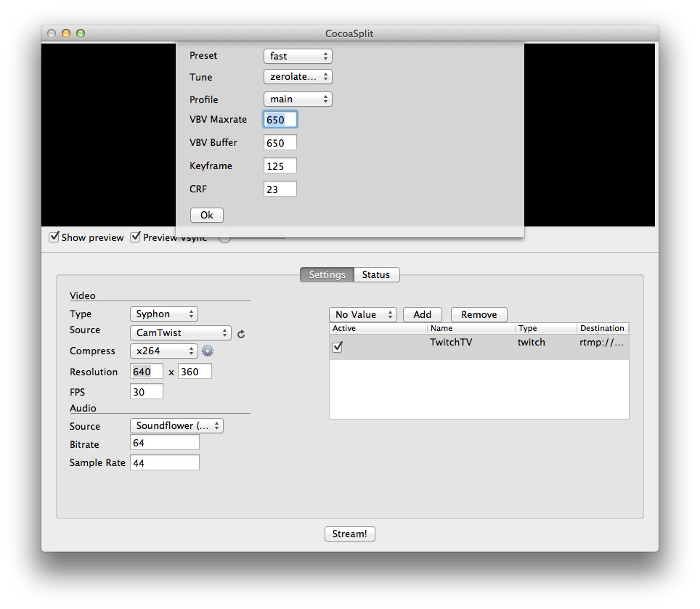Open x264 compression settings gear icon
The image size is (700, 609).
click(208, 351)
